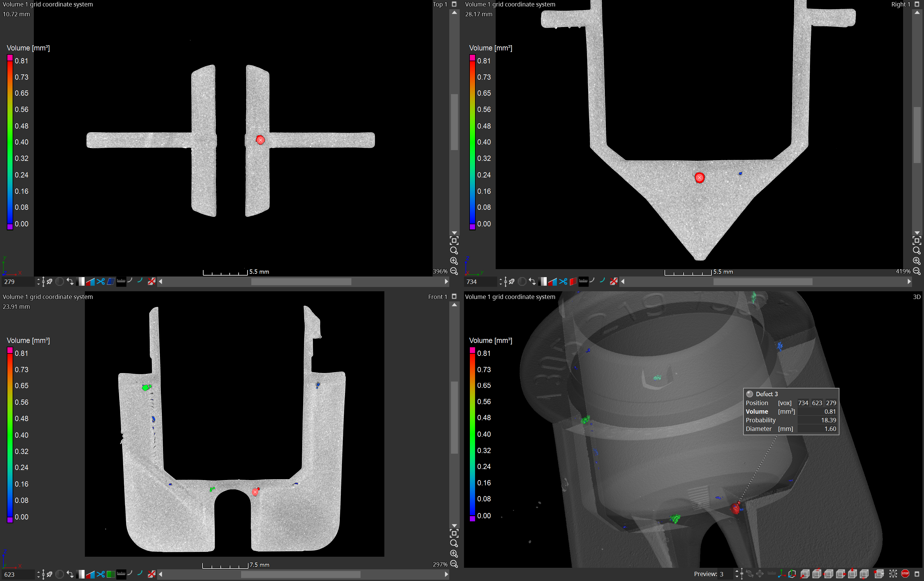Toggle maximize square of Top 1 view
This screenshot has height=581, width=924.
(454, 4)
